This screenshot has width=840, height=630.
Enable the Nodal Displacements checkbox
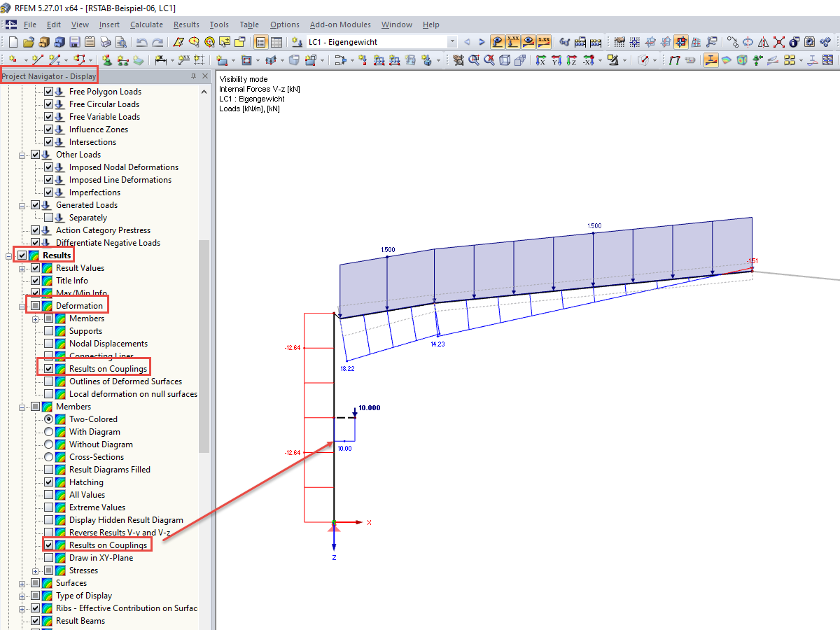48,344
